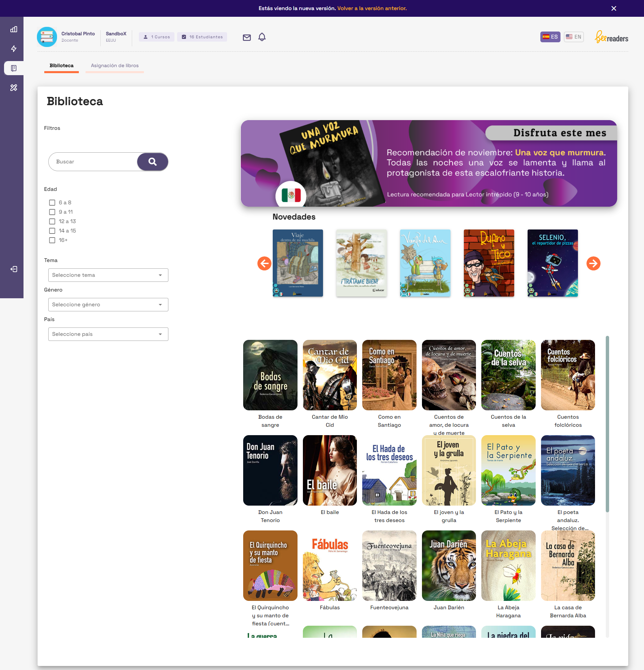Open Selenio, el repartidor de pizzas cover

[552, 263]
